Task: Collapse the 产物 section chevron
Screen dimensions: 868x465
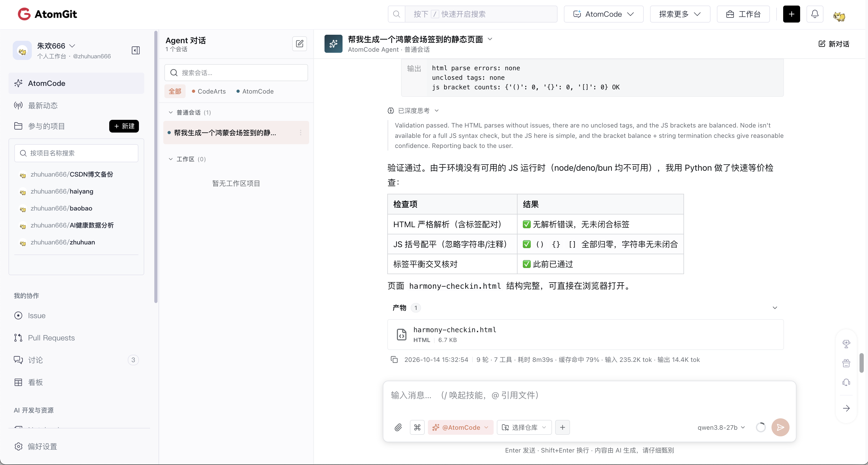Action: click(x=775, y=308)
